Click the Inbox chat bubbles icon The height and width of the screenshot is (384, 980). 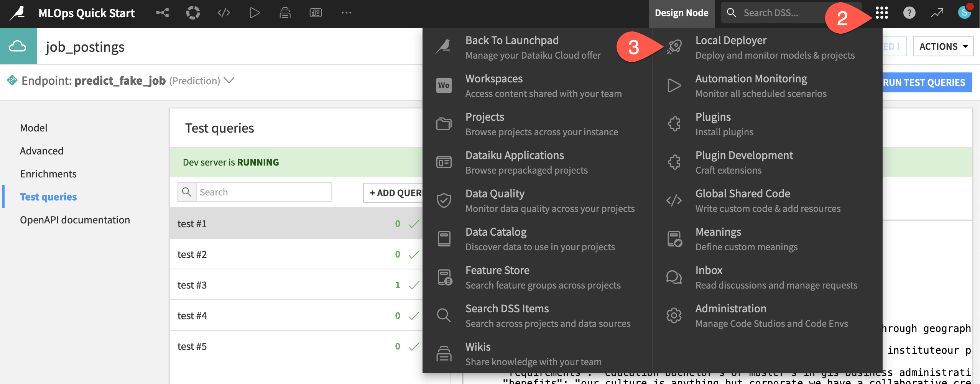pos(674,277)
